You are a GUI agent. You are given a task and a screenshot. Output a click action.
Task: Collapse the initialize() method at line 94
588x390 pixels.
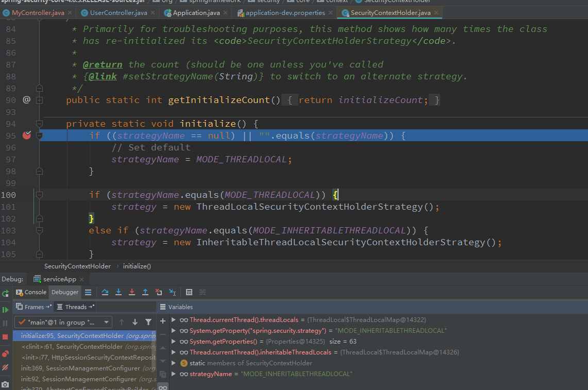pyautogui.click(x=39, y=124)
